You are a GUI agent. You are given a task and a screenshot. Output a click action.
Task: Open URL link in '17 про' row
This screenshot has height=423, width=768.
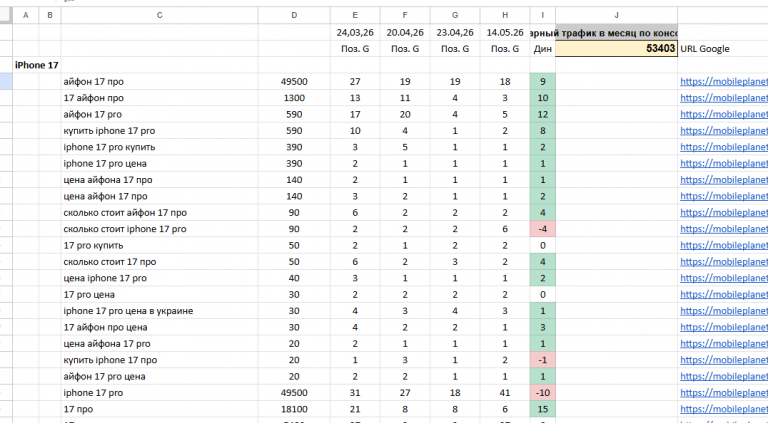(723, 409)
